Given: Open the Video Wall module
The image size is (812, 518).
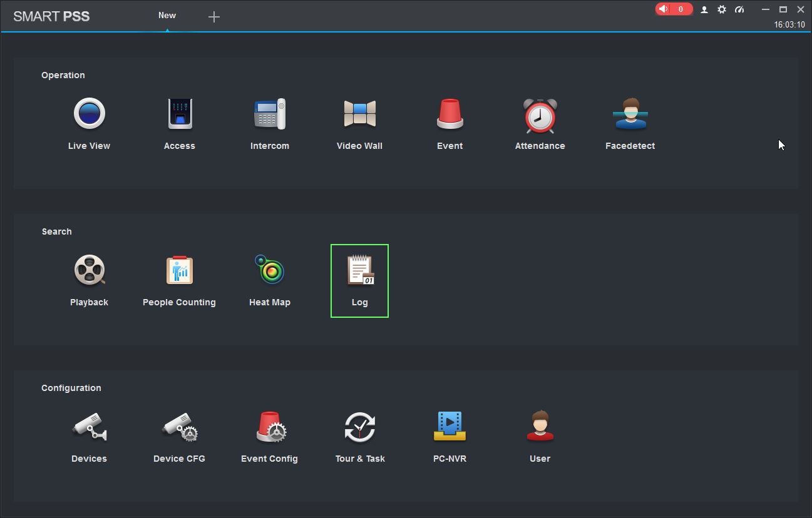Looking at the screenshot, I should point(359,124).
